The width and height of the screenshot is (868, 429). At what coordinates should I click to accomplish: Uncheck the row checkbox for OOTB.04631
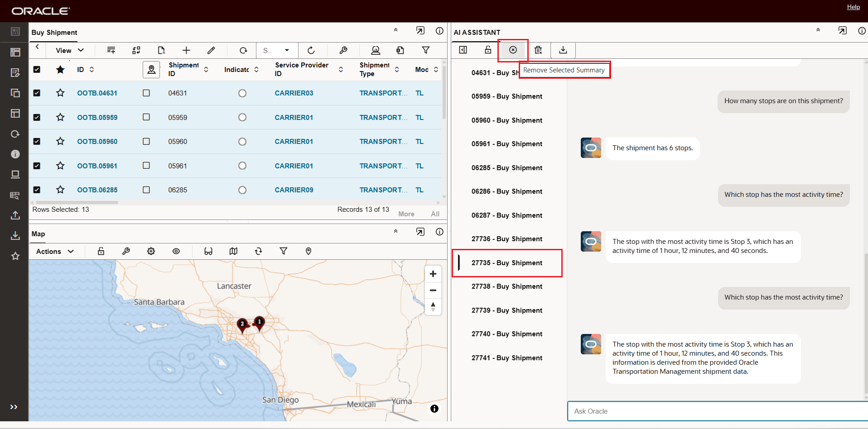tap(37, 93)
